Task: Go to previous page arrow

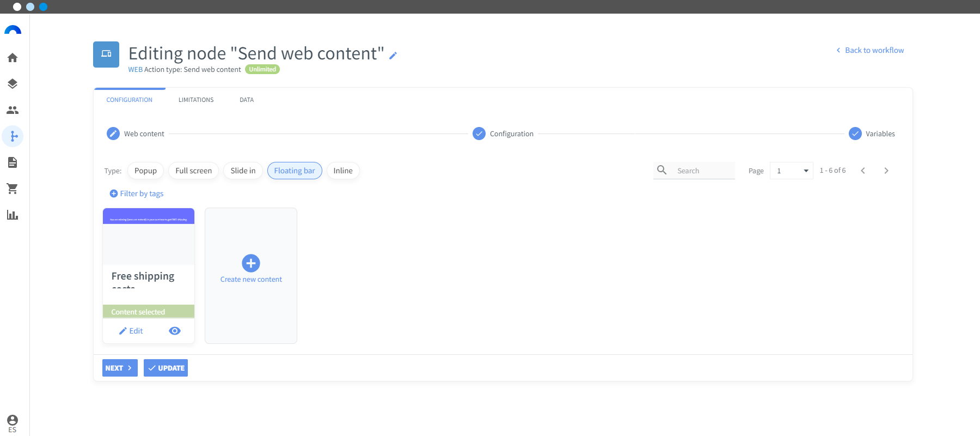Action: [x=863, y=171]
